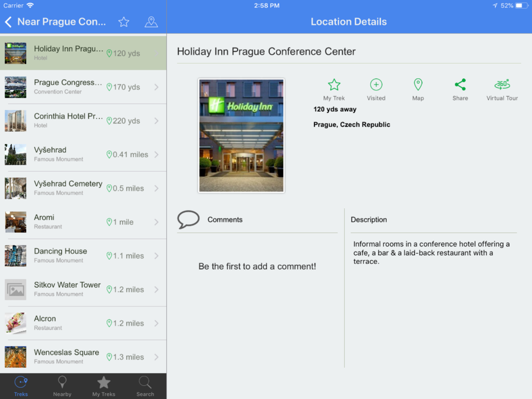Select 'Dancing House' list title
Screen dimensions: 532x399
(61, 251)
